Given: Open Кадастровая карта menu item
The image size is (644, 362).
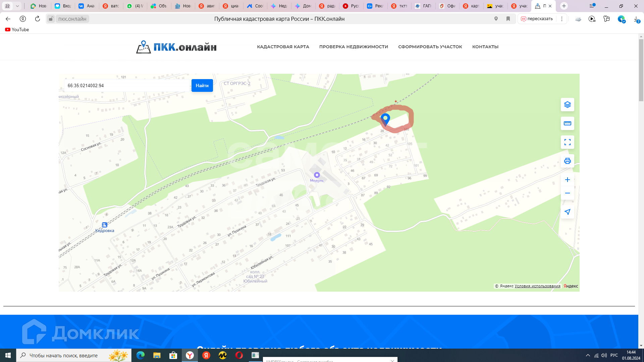Looking at the screenshot, I should (x=283, y=47).
